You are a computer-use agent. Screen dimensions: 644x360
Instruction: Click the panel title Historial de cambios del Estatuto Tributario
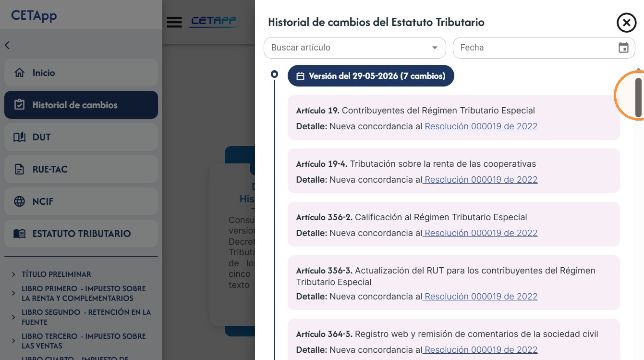click(x=376, y=22)
